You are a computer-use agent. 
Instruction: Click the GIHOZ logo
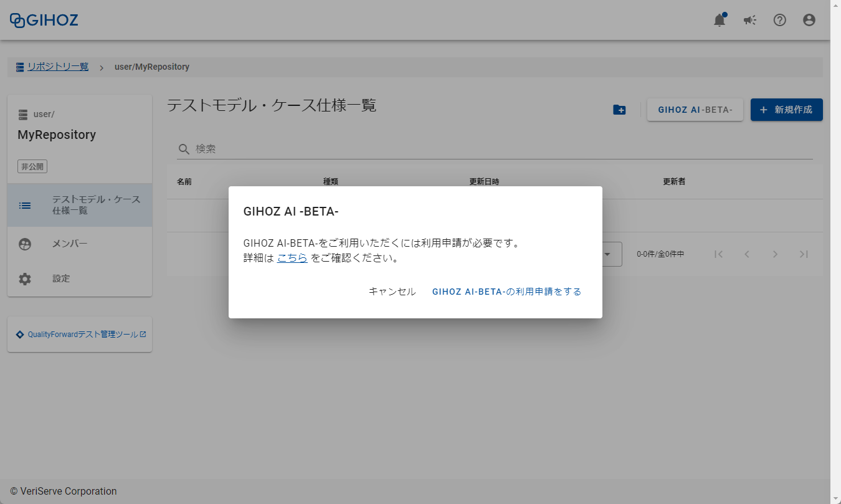click(44, 20)
